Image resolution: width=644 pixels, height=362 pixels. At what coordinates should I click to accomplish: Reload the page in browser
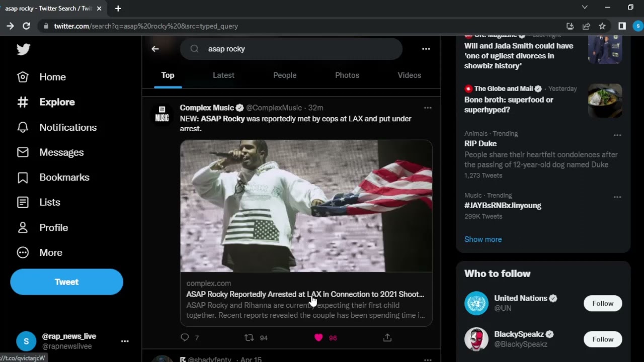(26, 26)
